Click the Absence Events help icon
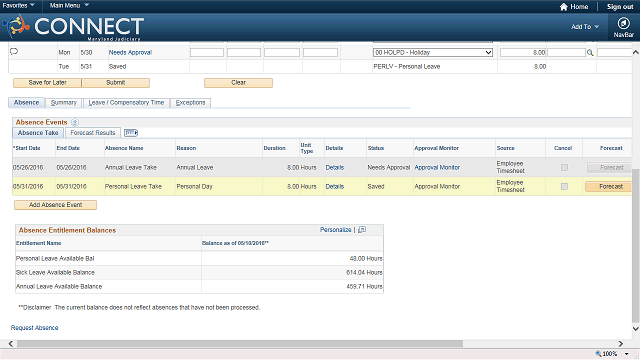640x360 pixels. click(75, 122)
